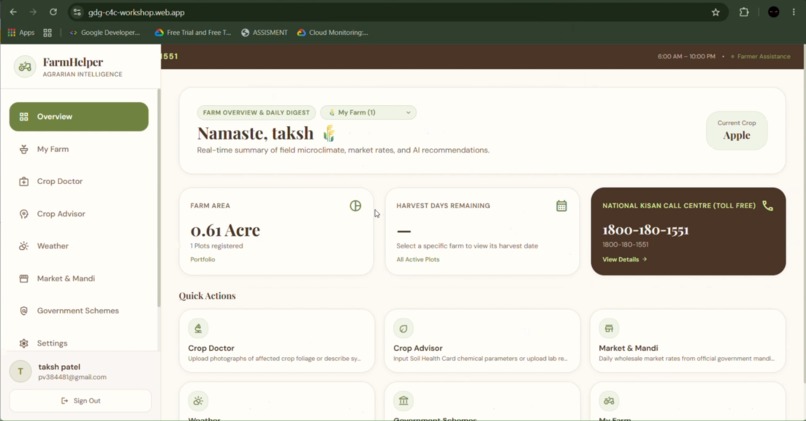
Task: Click the user avatar with letter T
Action: (x=21, y=371)
